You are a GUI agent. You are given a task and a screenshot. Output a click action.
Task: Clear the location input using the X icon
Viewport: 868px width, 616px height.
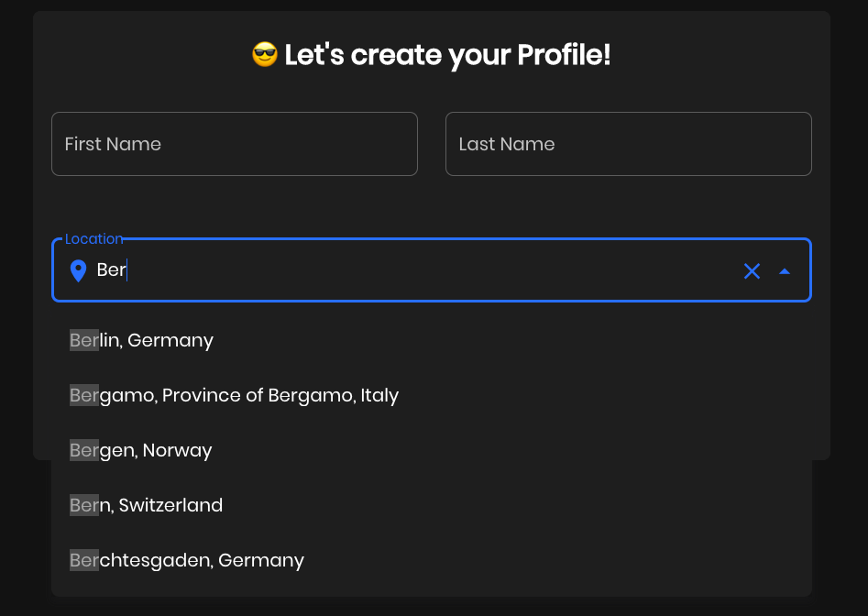point(752,270)
